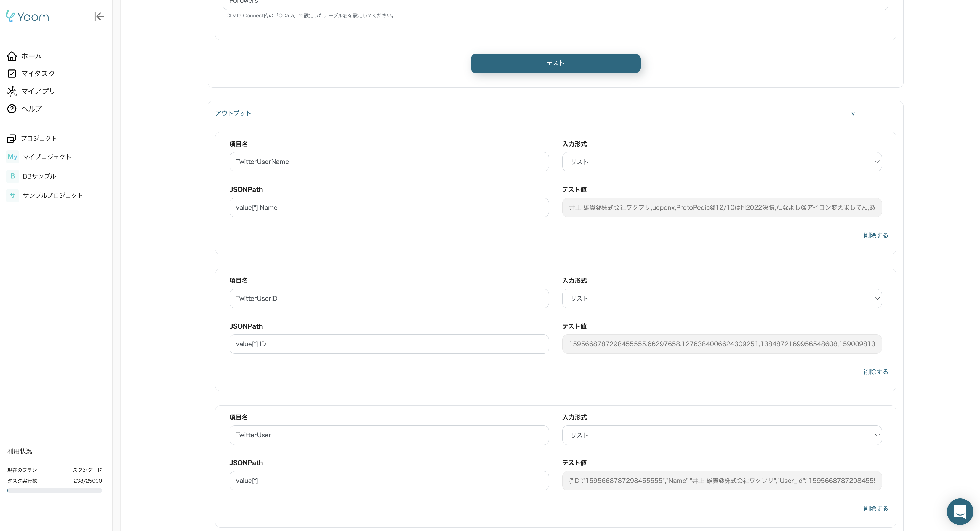Click the Yoom logo
980x531 pixels.
27,16
